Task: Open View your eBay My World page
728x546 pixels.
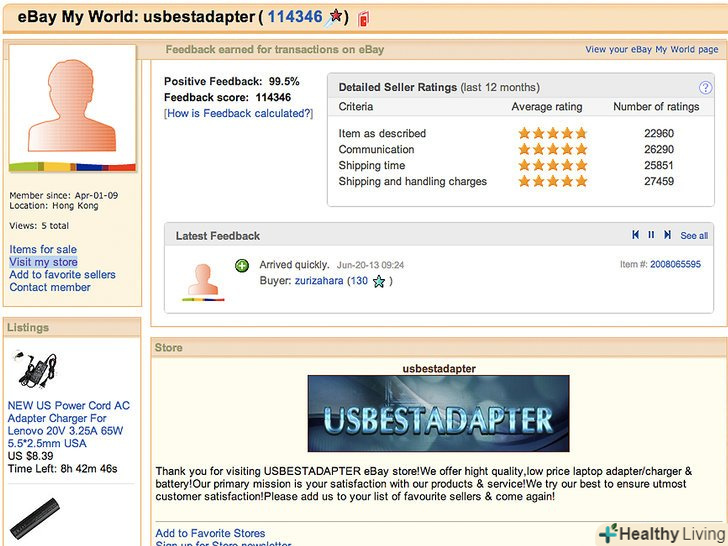Action: click(x=651, y=49)
